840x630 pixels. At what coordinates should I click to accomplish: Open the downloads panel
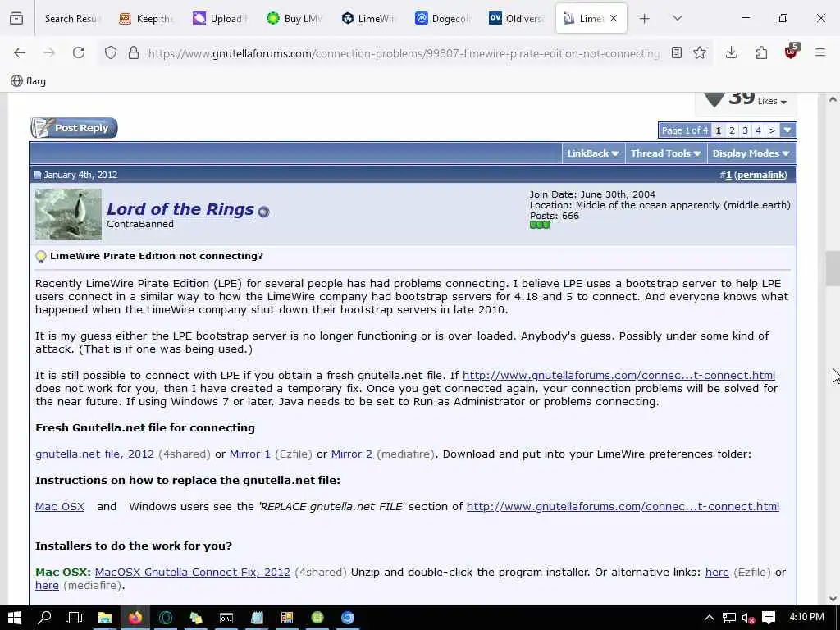[731, 52]
